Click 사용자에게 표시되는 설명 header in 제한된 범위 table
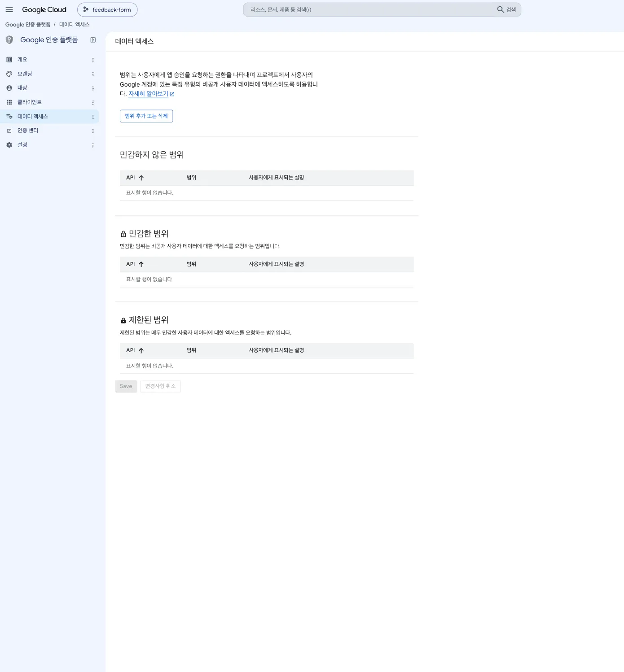The image size is (624, 672). point(277,350)
